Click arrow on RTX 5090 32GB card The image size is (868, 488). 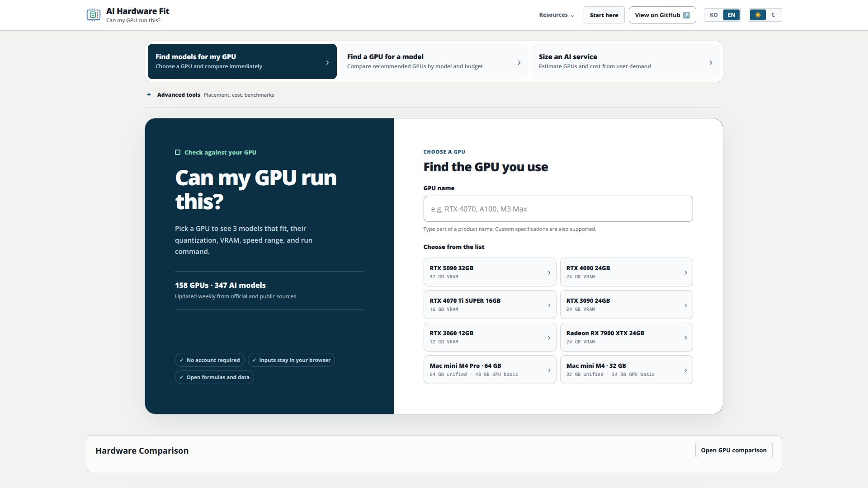coord(549,272)
